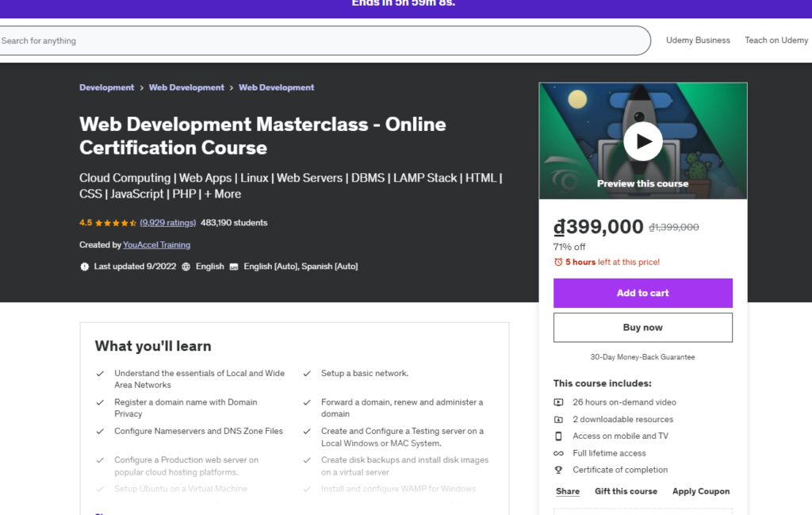
Task: Open the 9,929 ratings link
Action: 167,223
